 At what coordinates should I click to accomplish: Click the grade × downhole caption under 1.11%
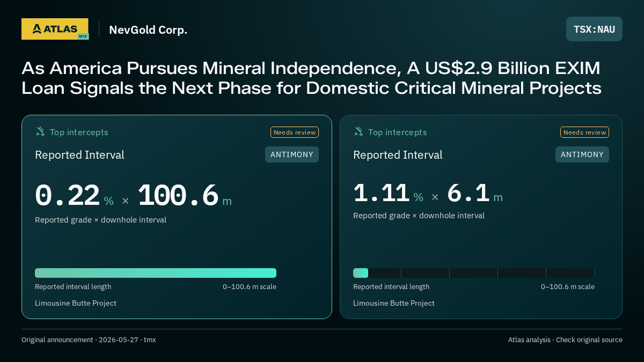419,216
